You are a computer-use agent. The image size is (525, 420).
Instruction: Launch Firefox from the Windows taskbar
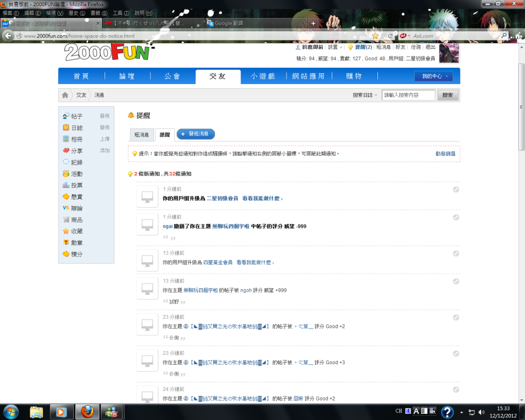click(x=88, y=411)
